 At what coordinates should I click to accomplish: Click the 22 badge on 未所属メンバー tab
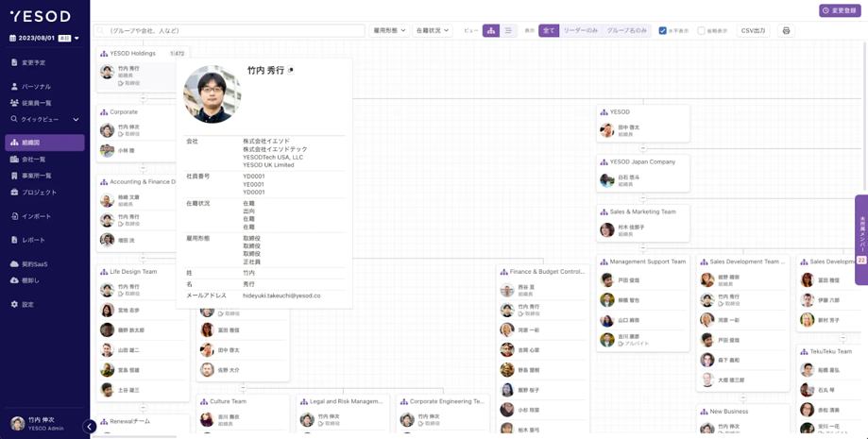(x=861, y=261)
